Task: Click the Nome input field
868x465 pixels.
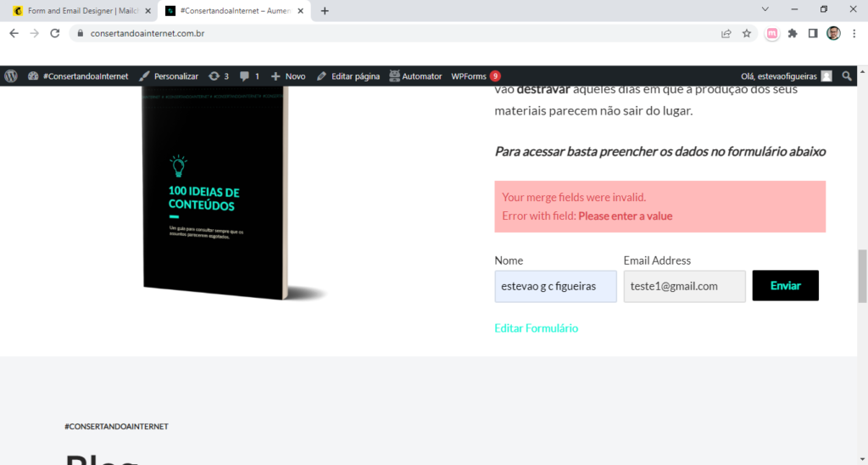Action: point(555,287)
